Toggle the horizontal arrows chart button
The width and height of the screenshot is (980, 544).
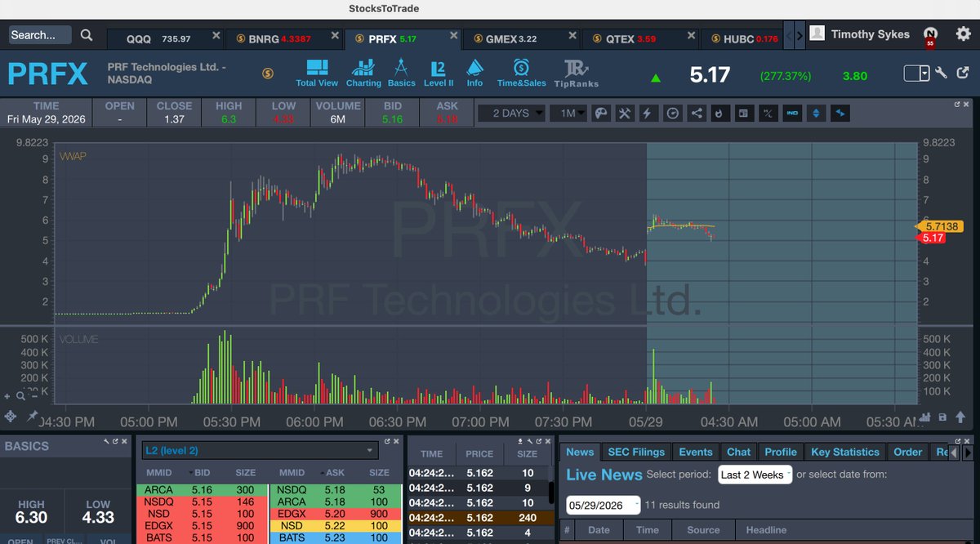[840, 114]
